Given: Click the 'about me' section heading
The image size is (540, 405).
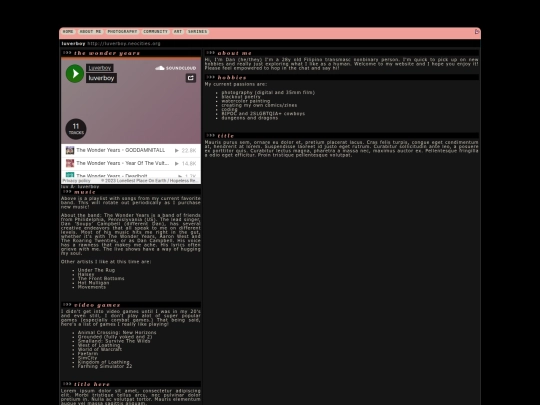Looking at the screenshot, I should tap(235, 53).
